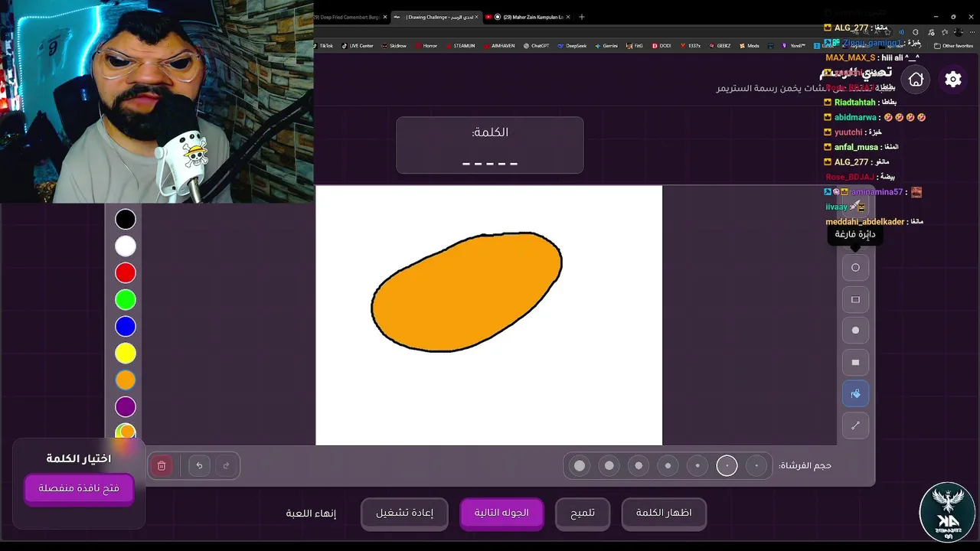Screen dimensions: 980x551
Task: Open DeepSeek bookmark
Action: click(x=572, y=46)
